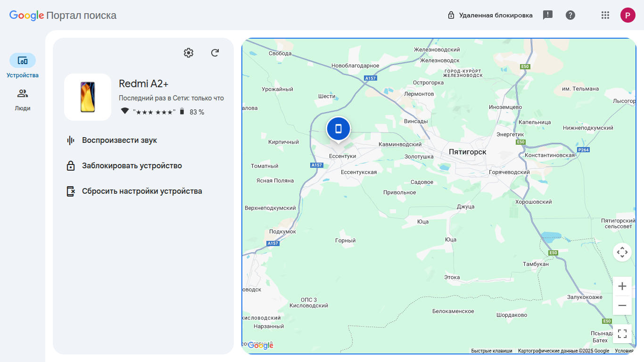Screen dimensions: 644x362
Task: Click the Redmi A2+ device name
Action: 144,84
